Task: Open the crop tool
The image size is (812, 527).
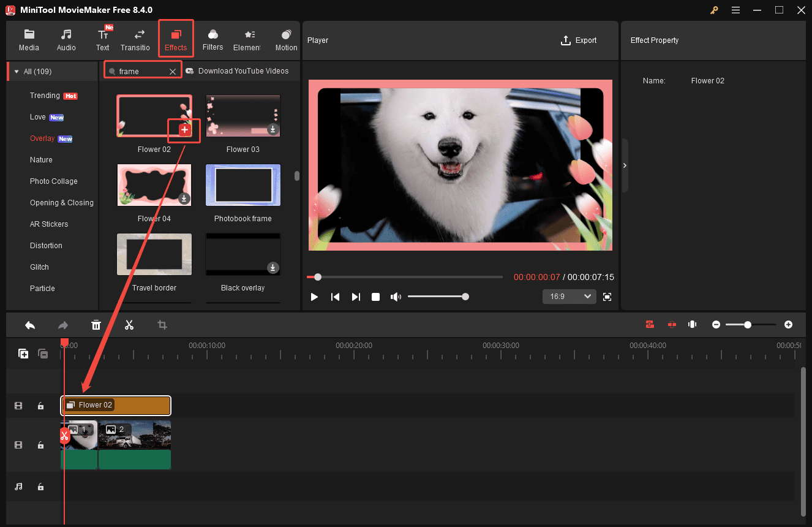Action: [162, 325]
